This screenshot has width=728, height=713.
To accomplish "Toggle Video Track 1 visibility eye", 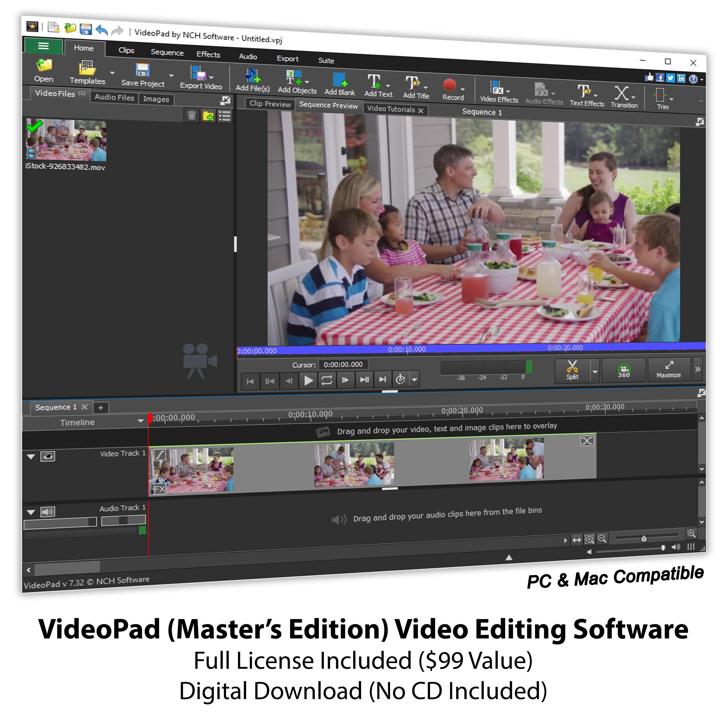I will click(48, 456).
